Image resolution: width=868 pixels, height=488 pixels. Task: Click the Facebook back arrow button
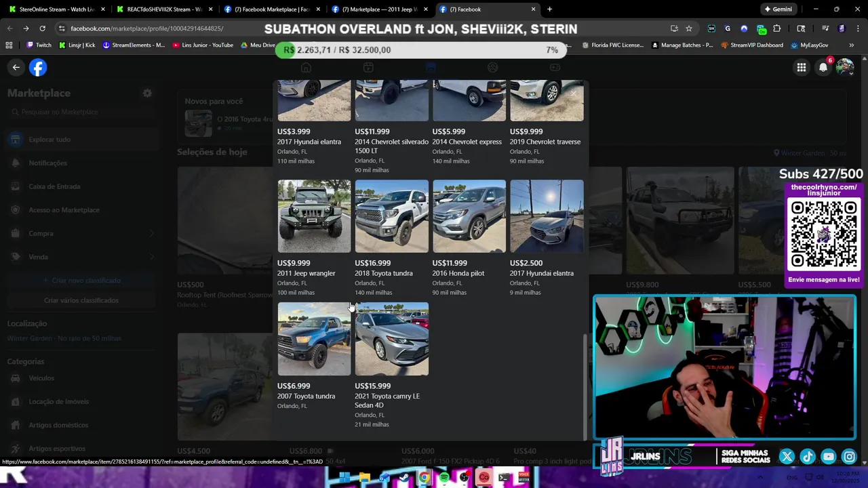coord(16,67)
